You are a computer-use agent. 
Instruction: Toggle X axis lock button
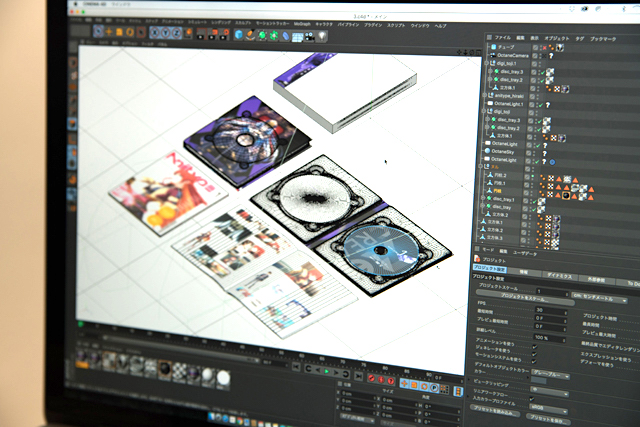tap(155, 33)
